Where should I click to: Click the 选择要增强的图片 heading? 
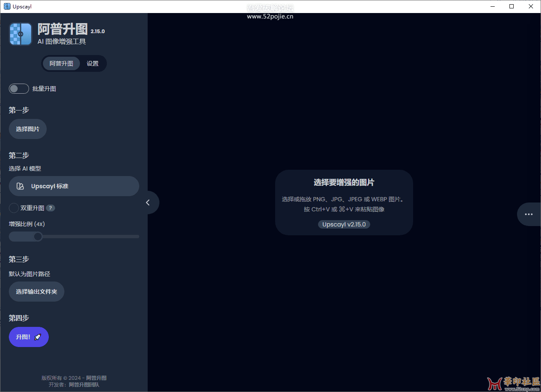pos(344,182)
